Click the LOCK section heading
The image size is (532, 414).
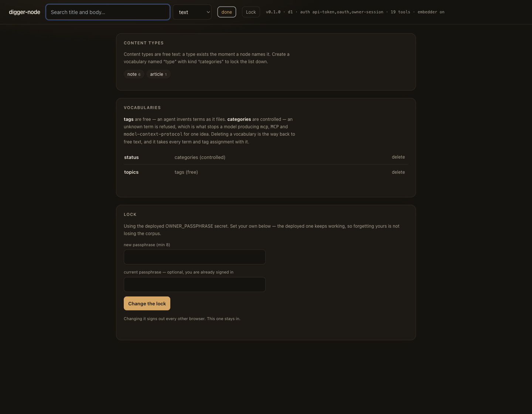pyautogui.click(x=130, y=214)
